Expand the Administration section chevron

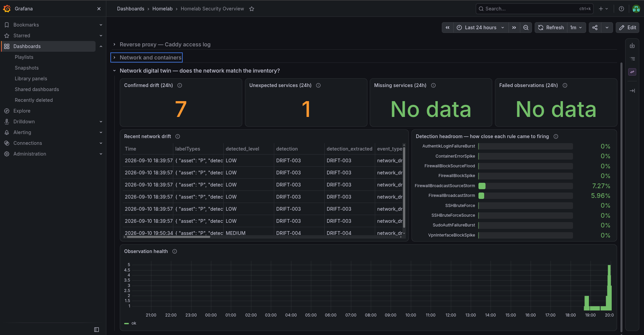pyautogui.click(x=101, y=154)
